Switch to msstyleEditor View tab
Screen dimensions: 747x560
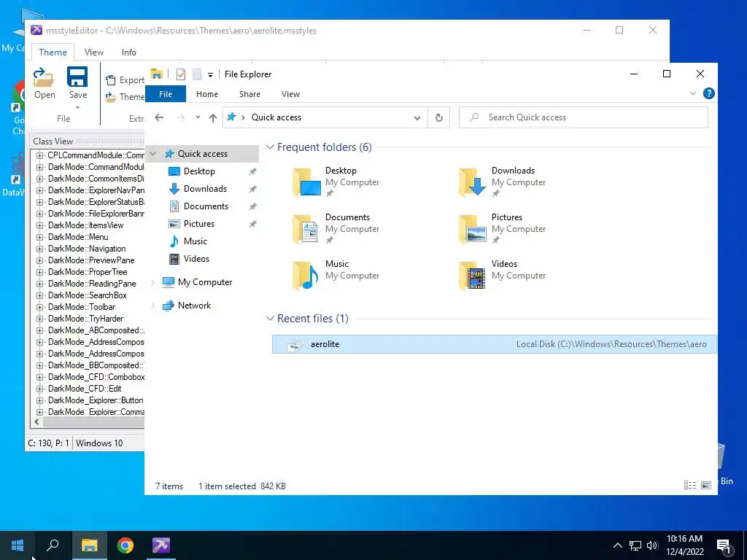(x=94, y=52)
